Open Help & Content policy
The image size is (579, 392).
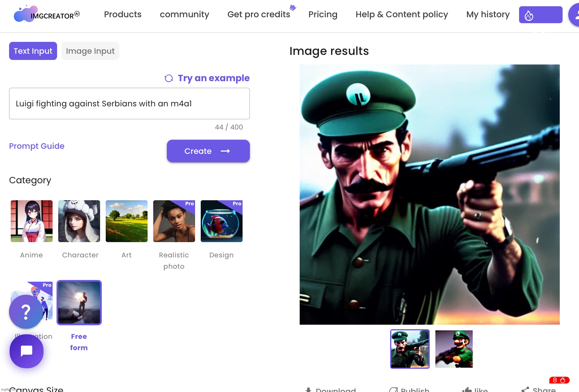click(402, 14)
